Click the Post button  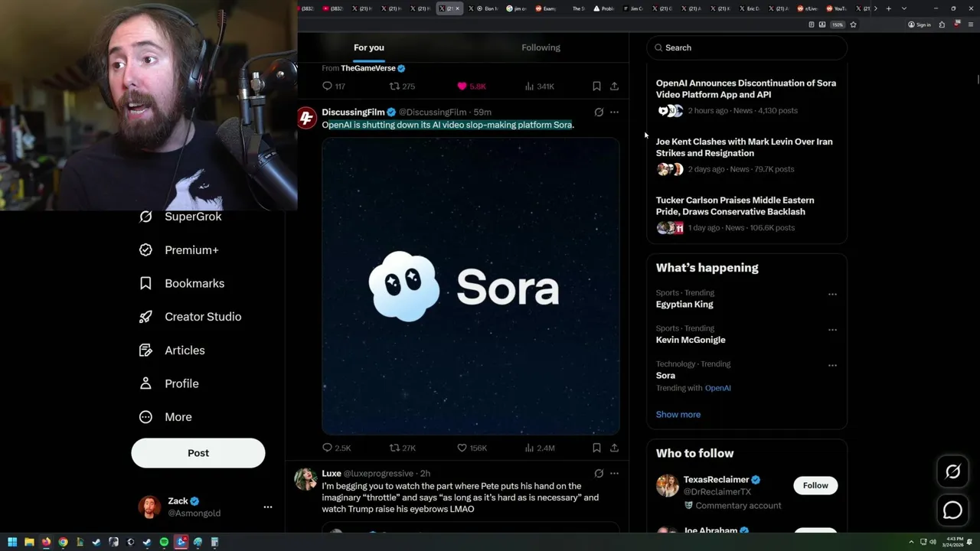198,453
